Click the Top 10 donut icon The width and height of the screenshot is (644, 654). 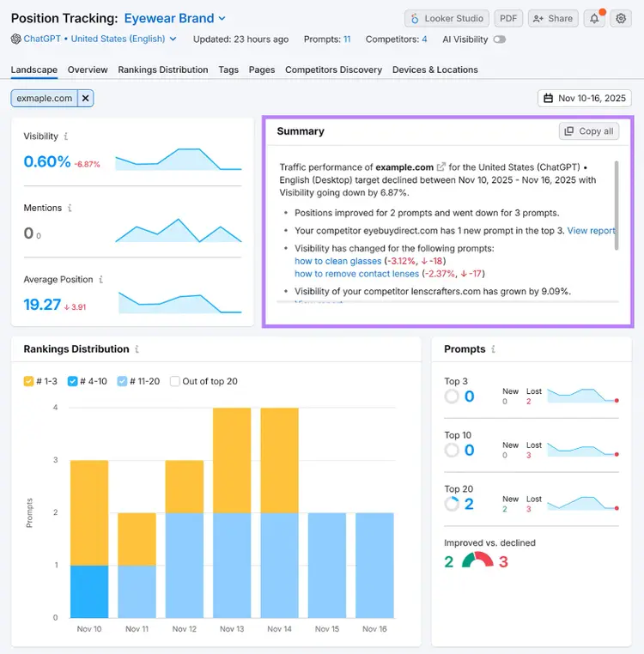pyautogui.click(x=452, y=450)
